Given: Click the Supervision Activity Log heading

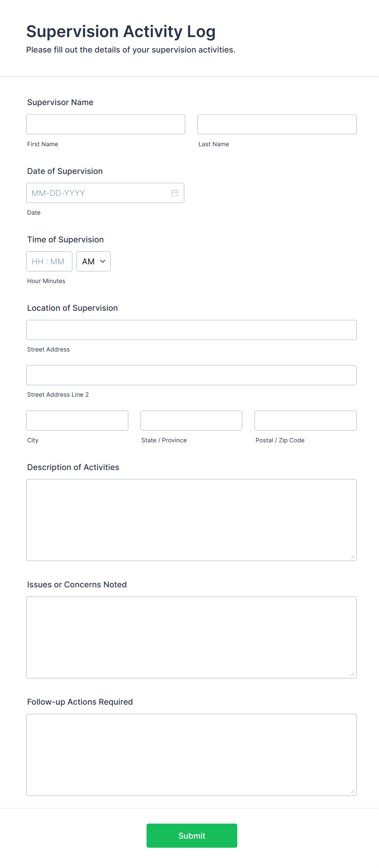Looking at the screenshot, I should point(121,32).
